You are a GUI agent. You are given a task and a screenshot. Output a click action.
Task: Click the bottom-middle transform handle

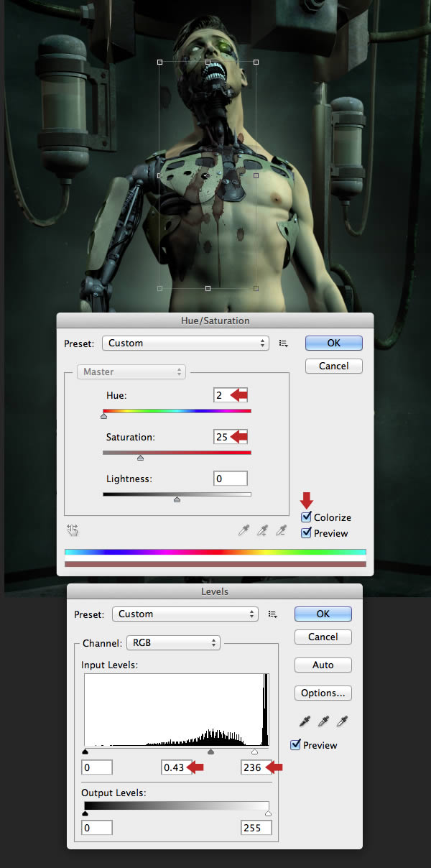[x=208, y=288]
